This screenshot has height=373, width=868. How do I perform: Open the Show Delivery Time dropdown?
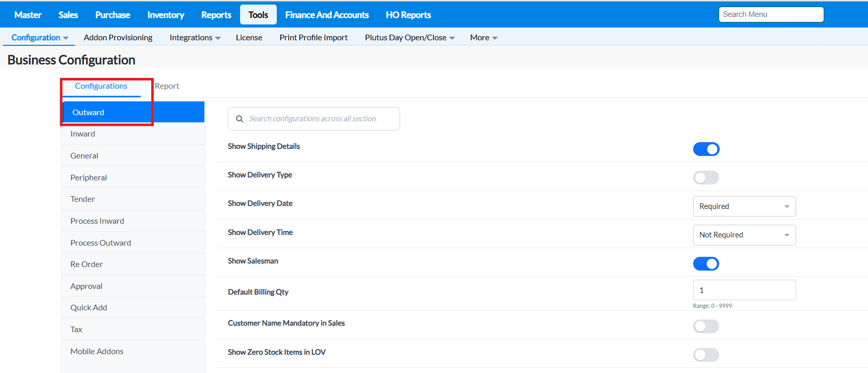744,235
